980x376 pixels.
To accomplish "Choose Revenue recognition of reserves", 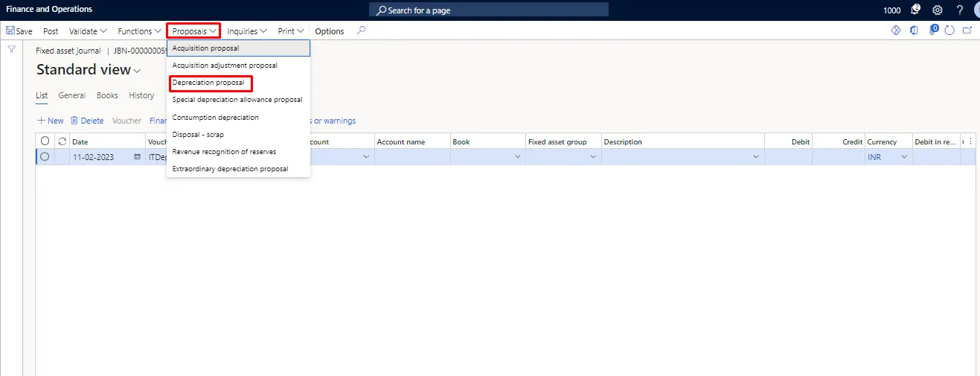I will click(238, 152).
